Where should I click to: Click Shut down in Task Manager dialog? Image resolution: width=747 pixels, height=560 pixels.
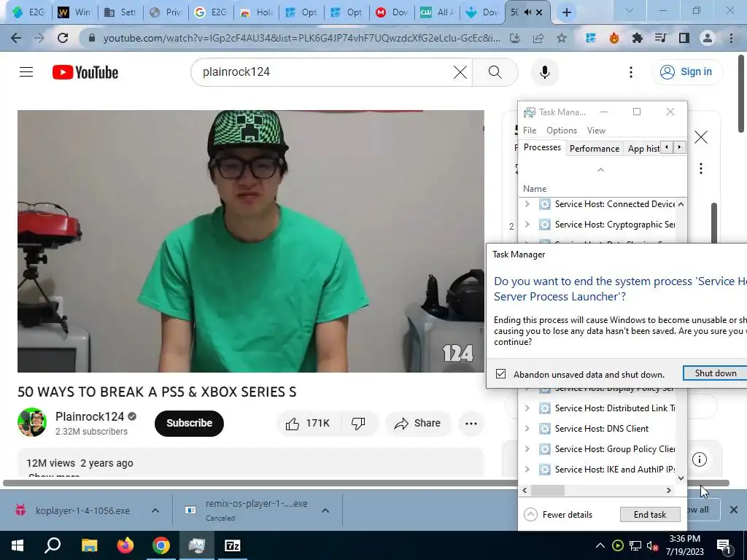(715, 373)
